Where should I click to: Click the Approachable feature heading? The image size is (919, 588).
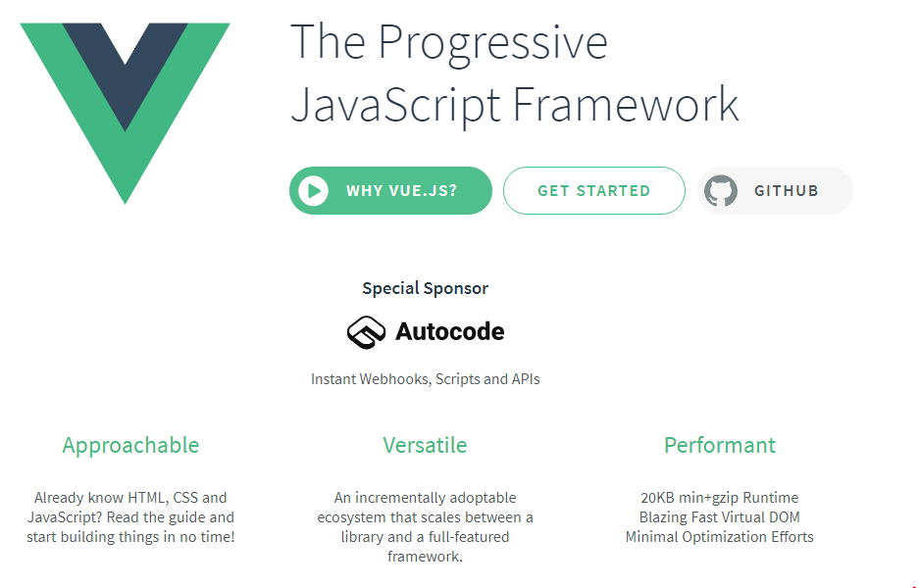point(130,446)
